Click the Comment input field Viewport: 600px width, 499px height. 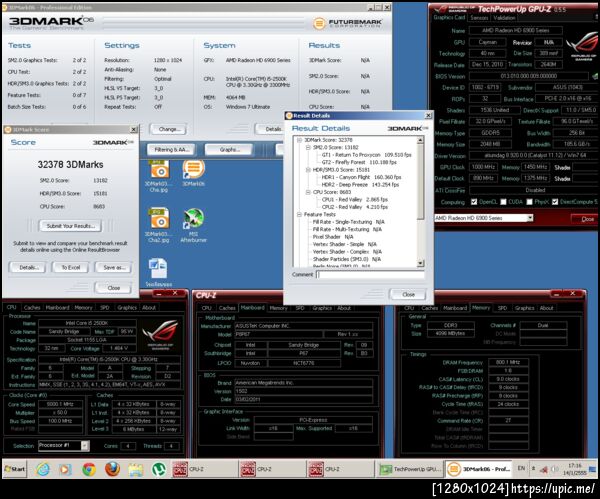coord(370,274)
